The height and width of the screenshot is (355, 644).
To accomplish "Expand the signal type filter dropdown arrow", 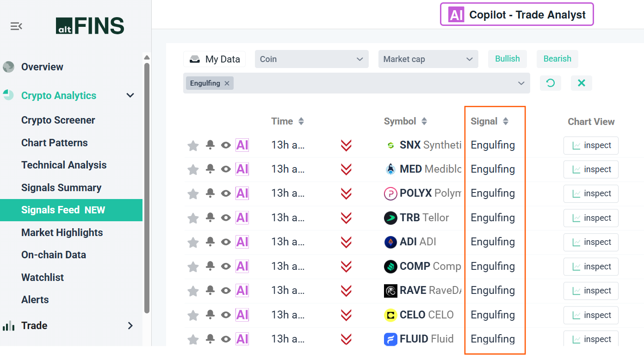I will click(x=521, y=83).
